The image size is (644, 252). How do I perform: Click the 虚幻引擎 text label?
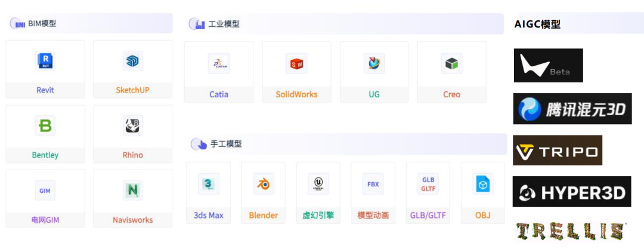318,216
